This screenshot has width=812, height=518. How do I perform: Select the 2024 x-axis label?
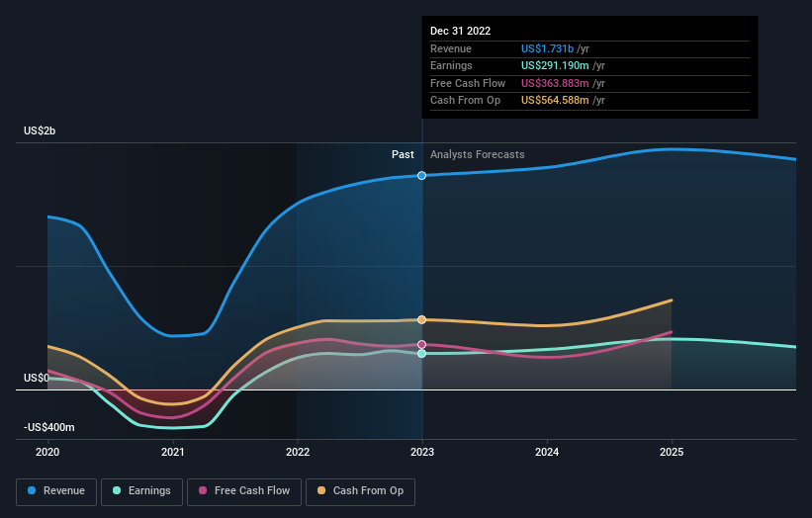pos(547,453)
